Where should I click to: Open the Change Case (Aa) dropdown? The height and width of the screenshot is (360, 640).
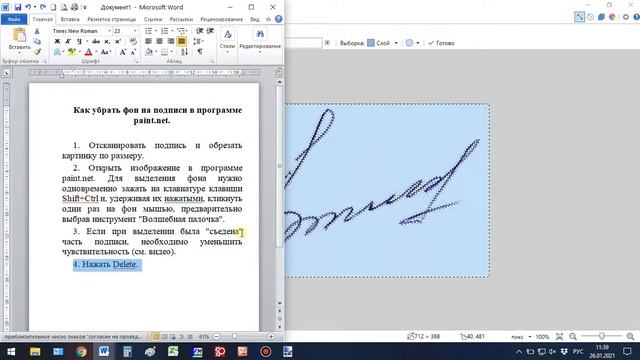click(105, 52)
